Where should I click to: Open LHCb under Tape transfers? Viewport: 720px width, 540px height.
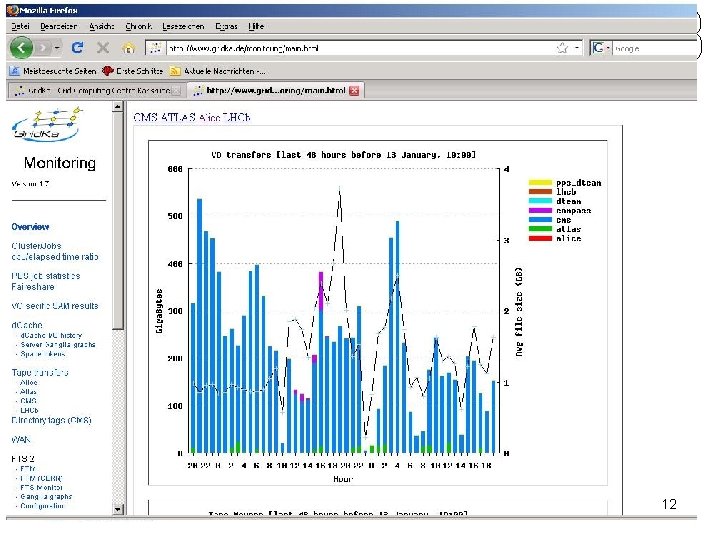tap(29, 410)
